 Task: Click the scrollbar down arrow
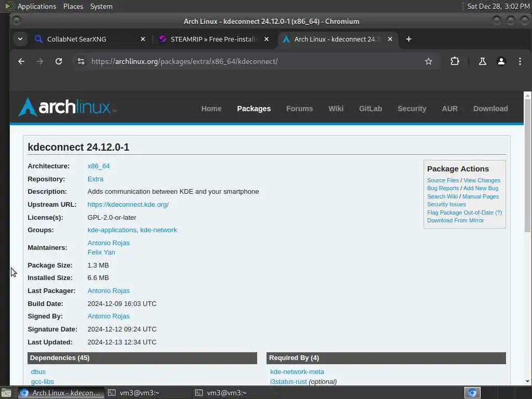[x=527, y=381]
